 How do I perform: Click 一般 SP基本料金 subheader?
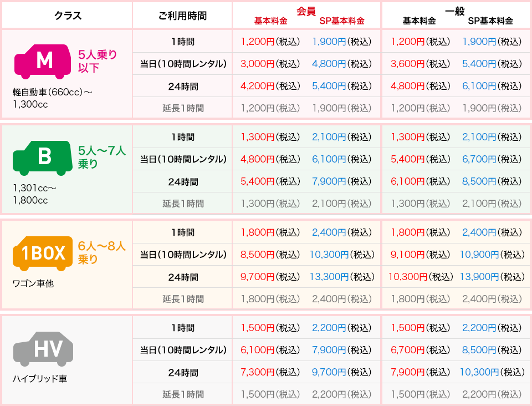[490, 21]
